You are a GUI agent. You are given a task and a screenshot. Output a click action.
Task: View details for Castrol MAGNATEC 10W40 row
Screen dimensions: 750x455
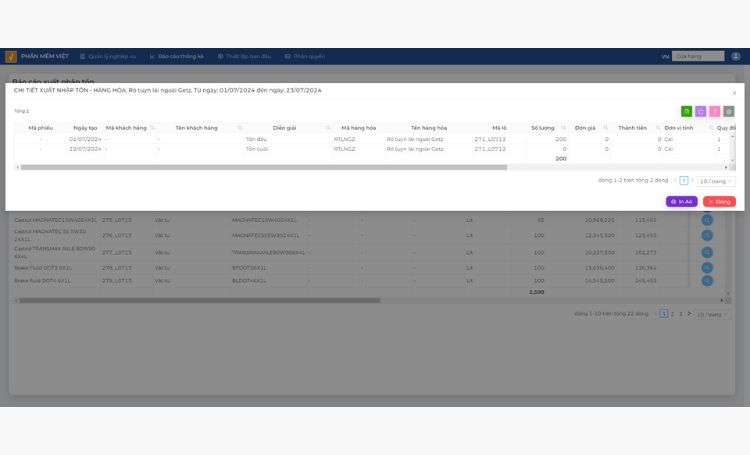click(x=707, y=220)
